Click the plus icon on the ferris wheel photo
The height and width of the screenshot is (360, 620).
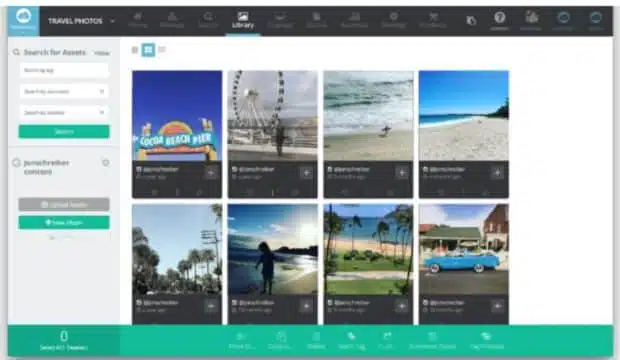pos(306,173)
